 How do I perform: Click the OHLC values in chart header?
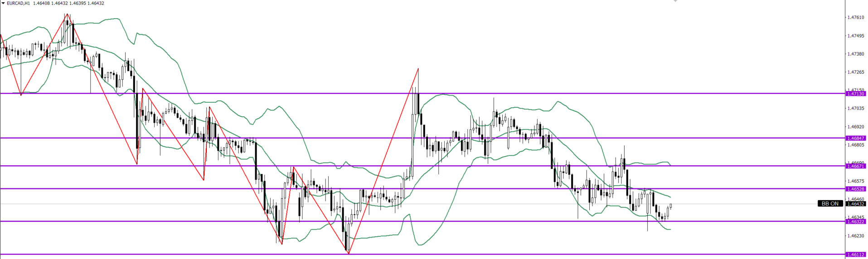tap(68, 3)
